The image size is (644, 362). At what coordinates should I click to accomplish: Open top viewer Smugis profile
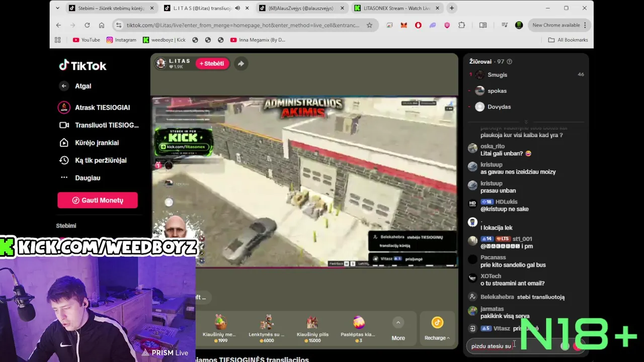coord(497,75)
